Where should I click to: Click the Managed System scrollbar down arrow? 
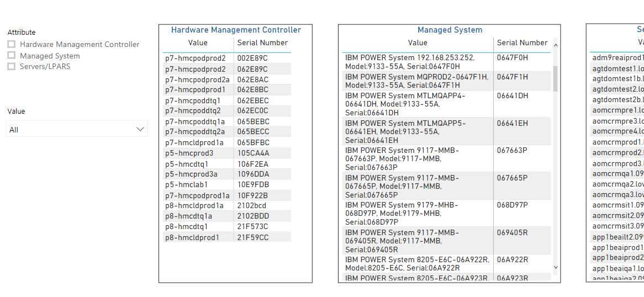coord(556,267)
